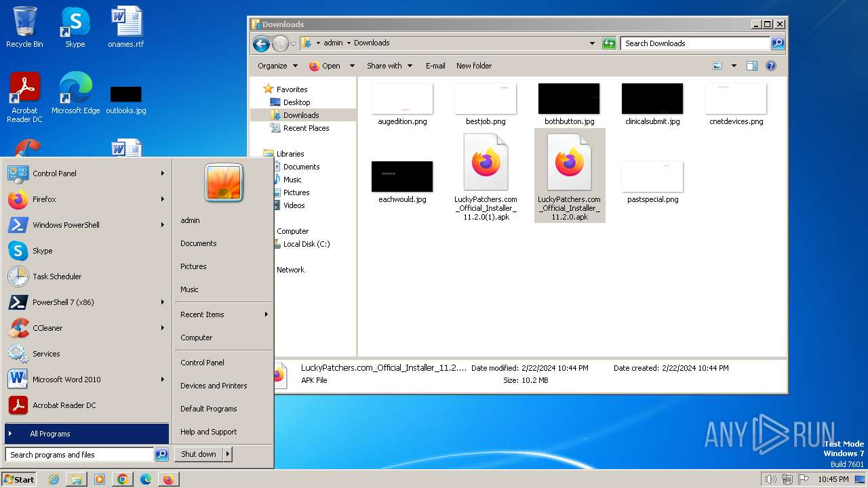Select Local Disk (C:) in the navigation pane
The height and width of the screenshot is (488, 868).
pos(307,244)
